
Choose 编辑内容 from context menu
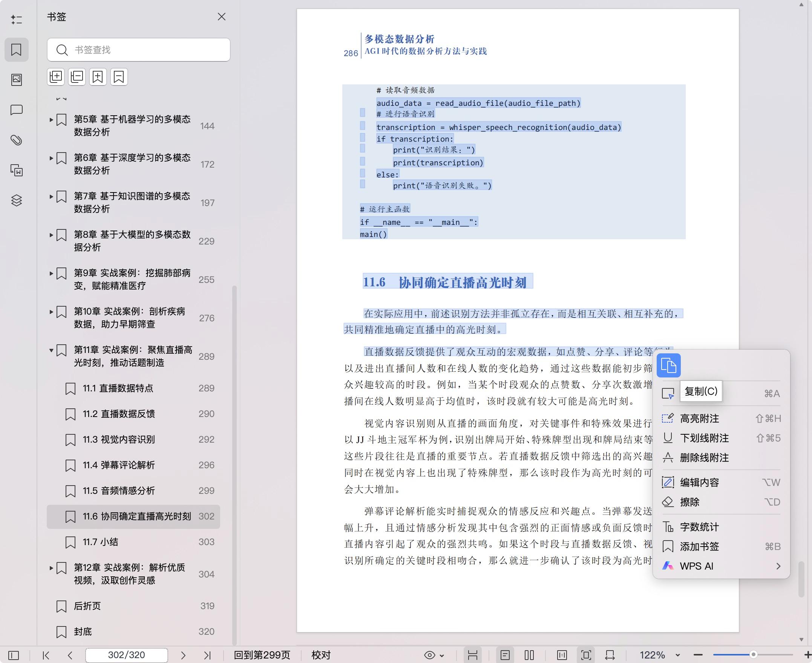[x=721, y=482]
